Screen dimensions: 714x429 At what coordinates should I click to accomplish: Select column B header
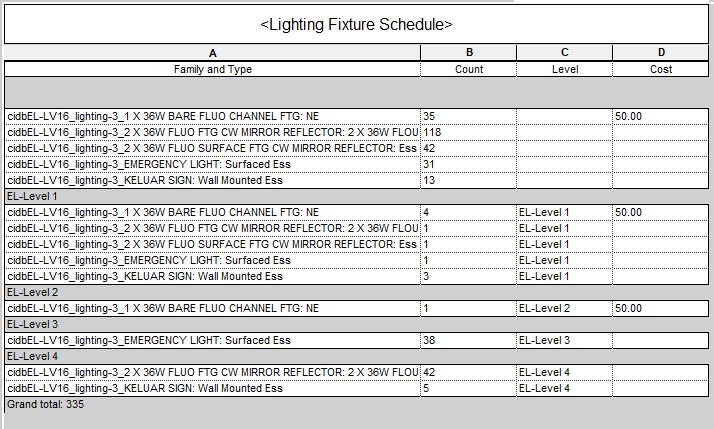(x=468, y=53)
